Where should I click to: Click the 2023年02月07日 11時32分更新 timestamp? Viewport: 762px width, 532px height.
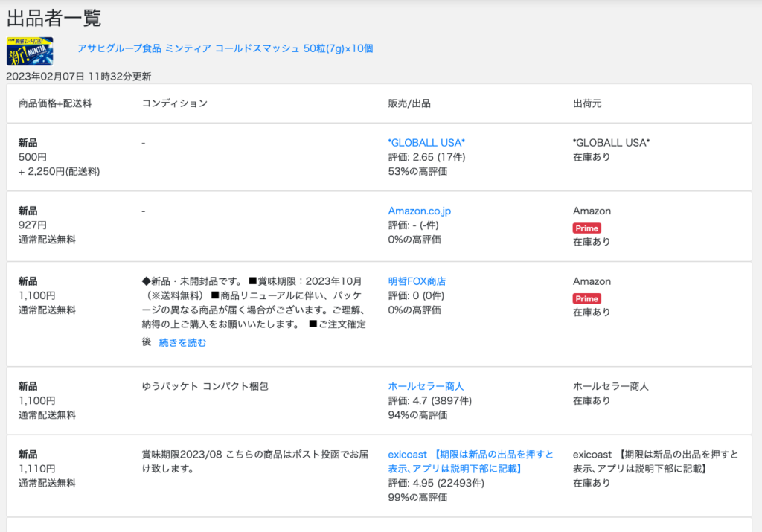79,77
